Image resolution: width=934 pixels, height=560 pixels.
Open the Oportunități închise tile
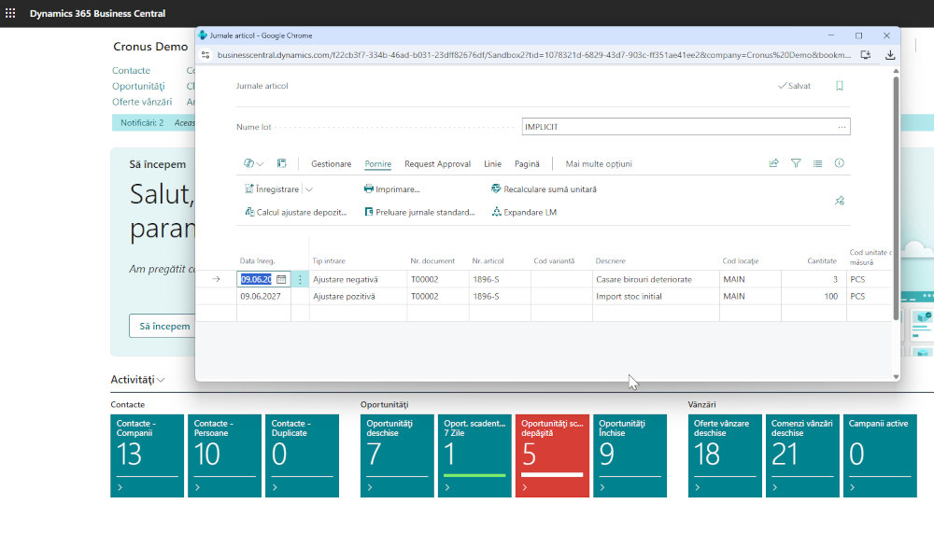point(630,455)
